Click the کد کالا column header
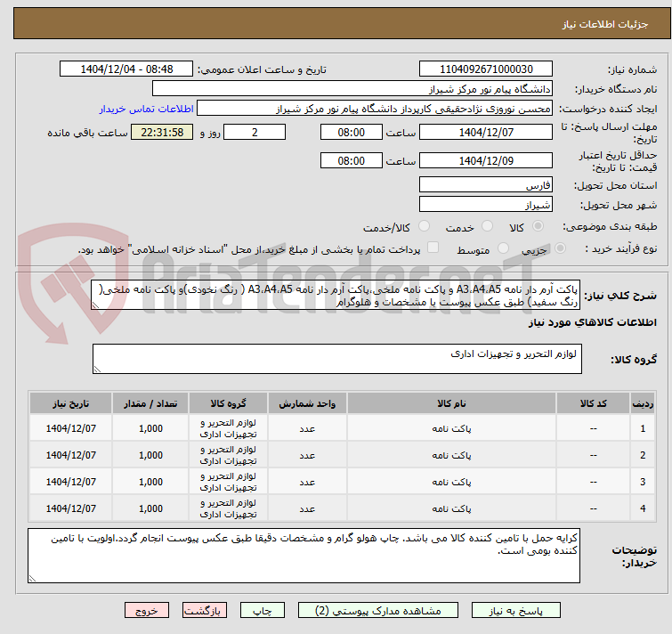 pos(593,403)
